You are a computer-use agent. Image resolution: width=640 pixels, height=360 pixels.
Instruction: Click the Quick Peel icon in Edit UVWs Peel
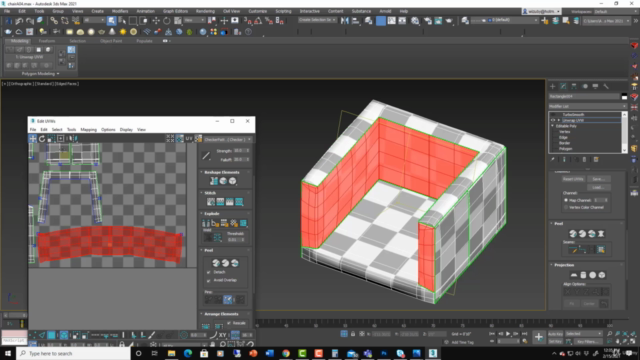pyautogui.click(x=216, y=263)
